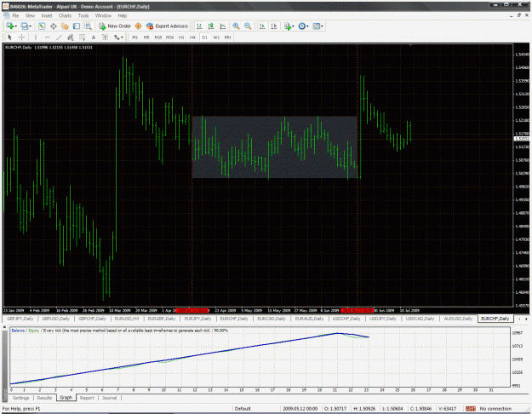This screenshot has height=414, width=532.
Task: Switch timeframe to M1
Action: point(134,37)
